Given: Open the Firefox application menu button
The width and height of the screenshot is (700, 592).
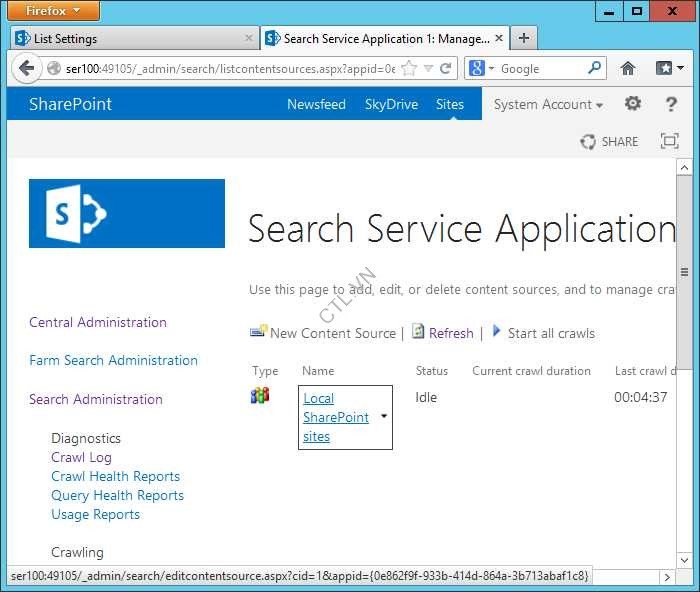Looking at the screenshot, I should point(55,11).
